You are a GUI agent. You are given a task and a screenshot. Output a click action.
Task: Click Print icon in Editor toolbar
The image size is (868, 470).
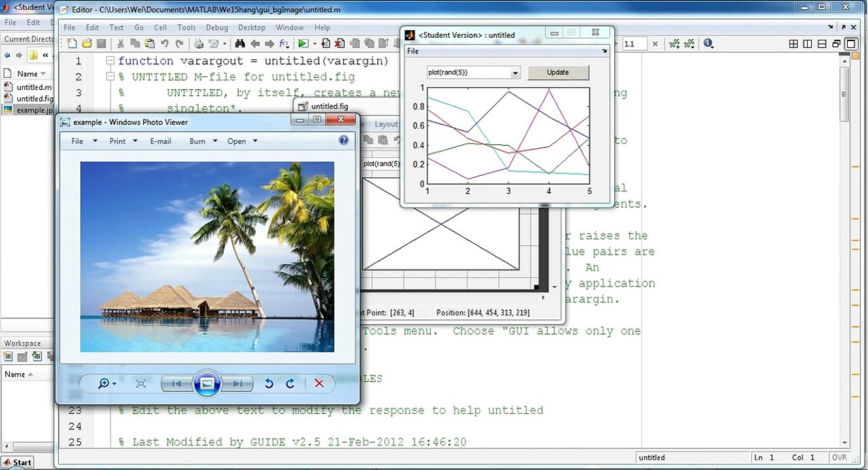pos(198,44)
